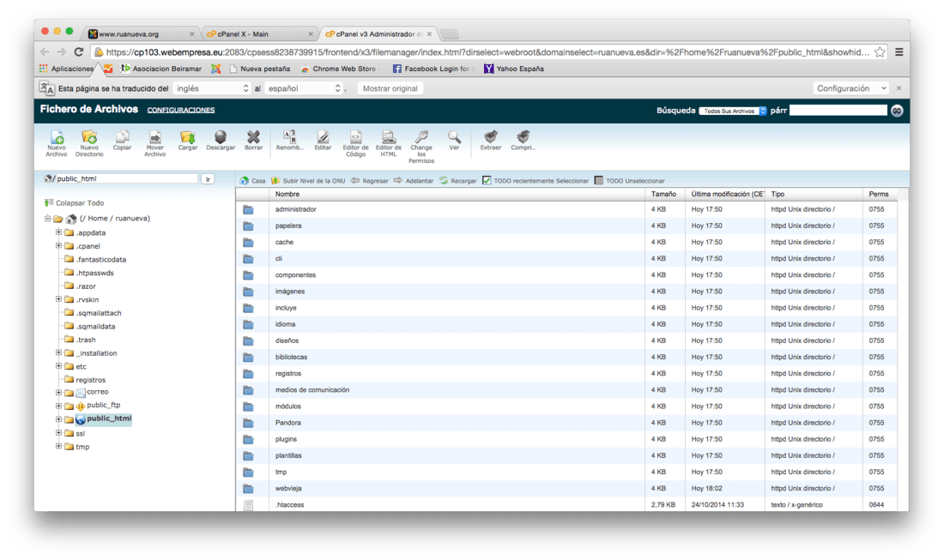944x560 pixels.
Task: Click the public_html path field
Action: pos(126,178)
